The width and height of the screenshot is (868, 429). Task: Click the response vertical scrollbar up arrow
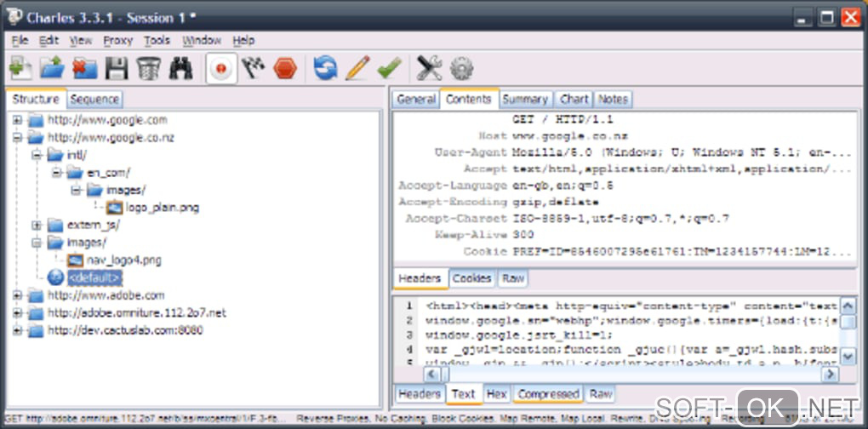tap(848, 306)
